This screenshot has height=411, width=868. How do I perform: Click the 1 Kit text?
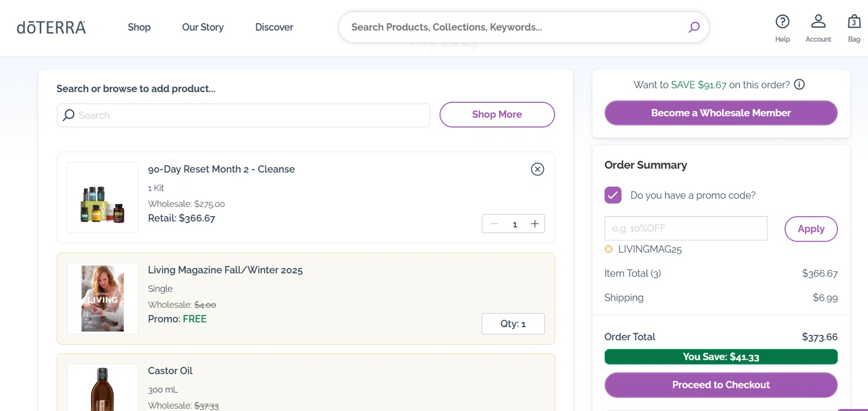(x=156, y=188)
